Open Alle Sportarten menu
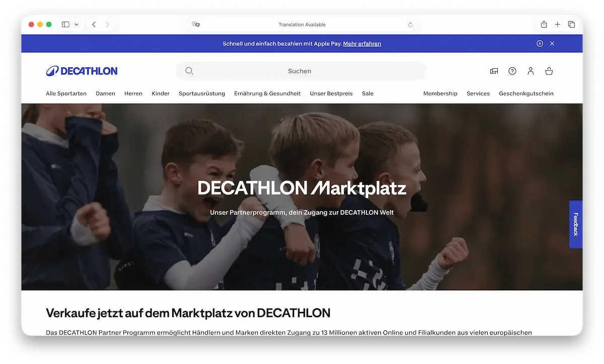This screenshot has width=604, height=364. click(66, 94)
